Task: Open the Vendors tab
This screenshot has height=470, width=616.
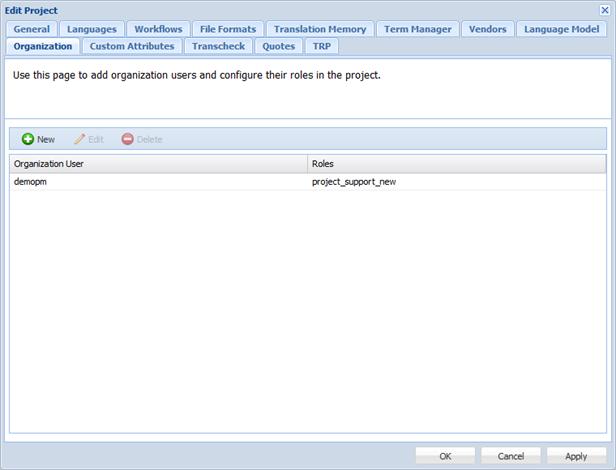Action: (488, 29)
